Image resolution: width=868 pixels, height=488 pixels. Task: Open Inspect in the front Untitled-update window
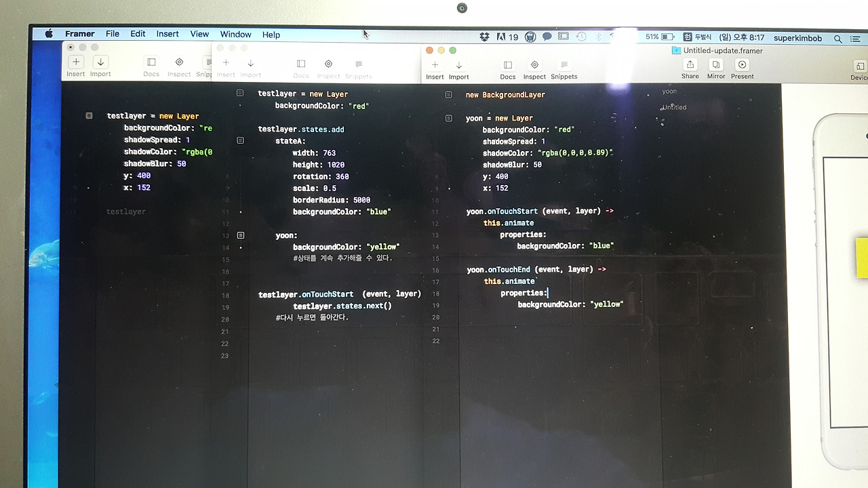coord(534,68)
